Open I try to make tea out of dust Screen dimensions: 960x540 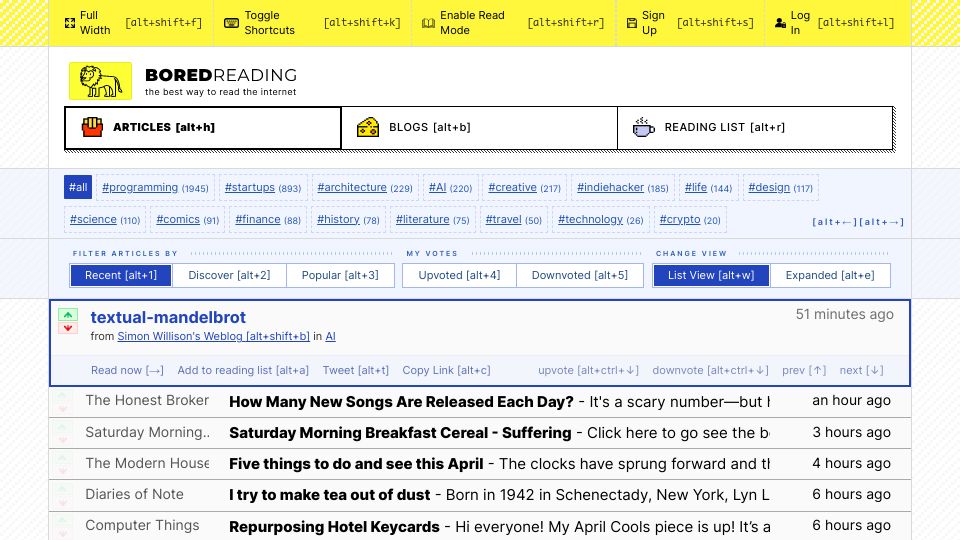coord(329,495)
